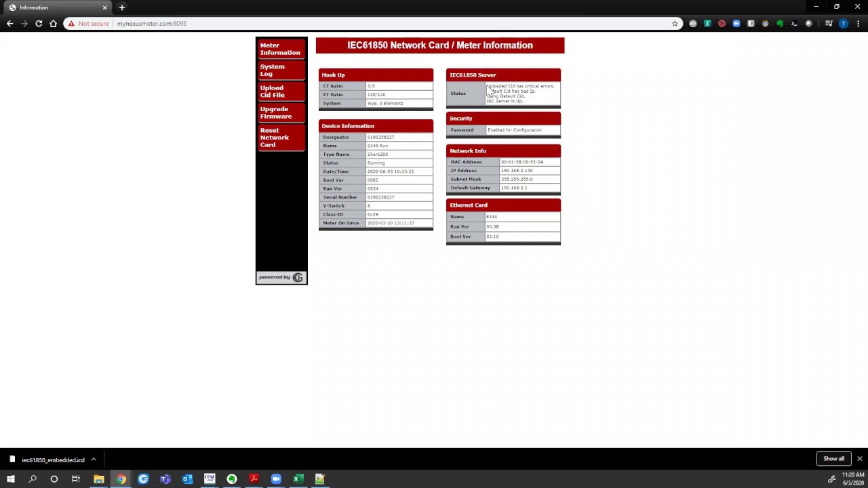The width and height of the screenshot is (868, 488).
Task: Click the IEC61850 Server status message text
Action: [520, 94]
